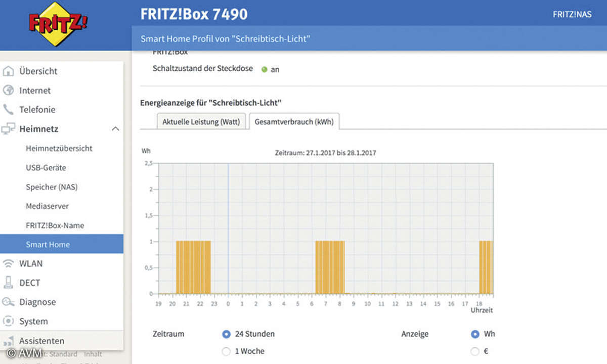Open Heimnetzübersicht submenu item
The image size is (607, 364).
coord(59,148)
